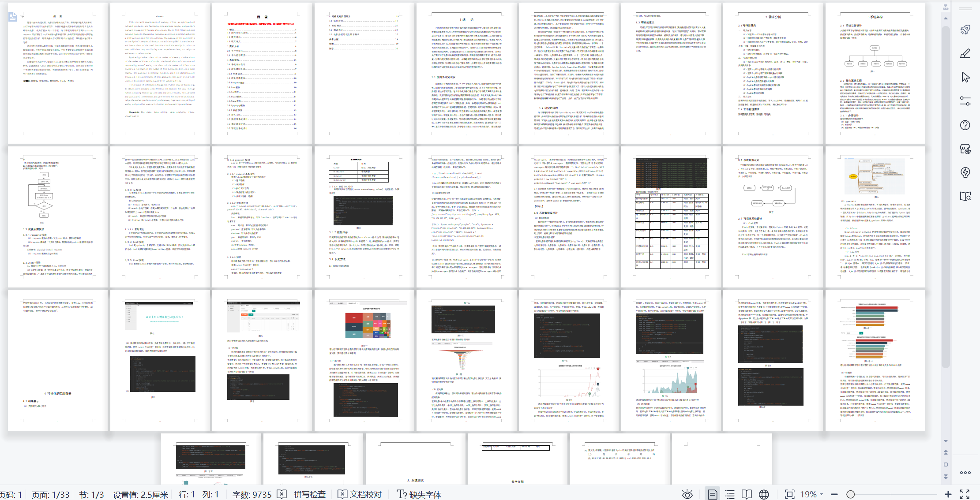Click the zoom slider handle
This screenshot has width=980, height=500.
(851, 494)
